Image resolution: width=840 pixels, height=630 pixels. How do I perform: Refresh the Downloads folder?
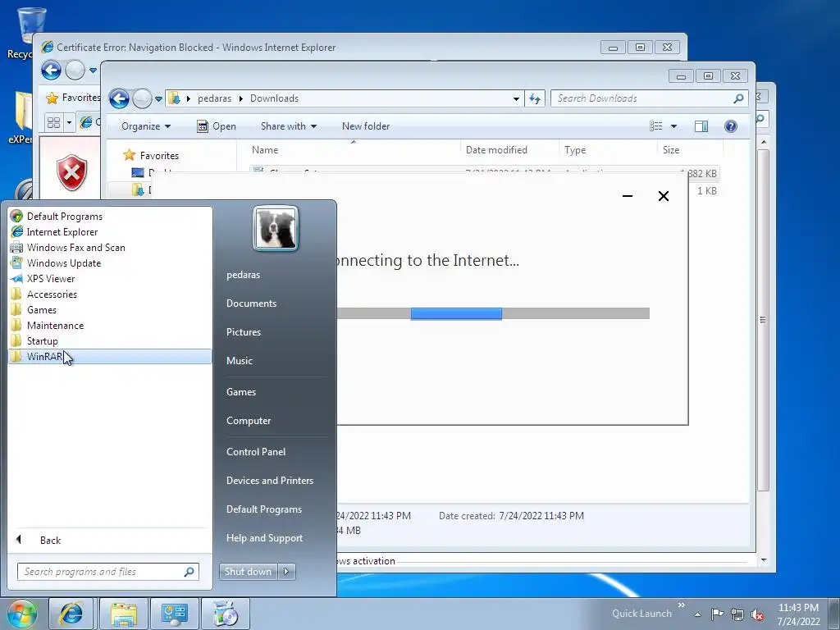[535, 98]
